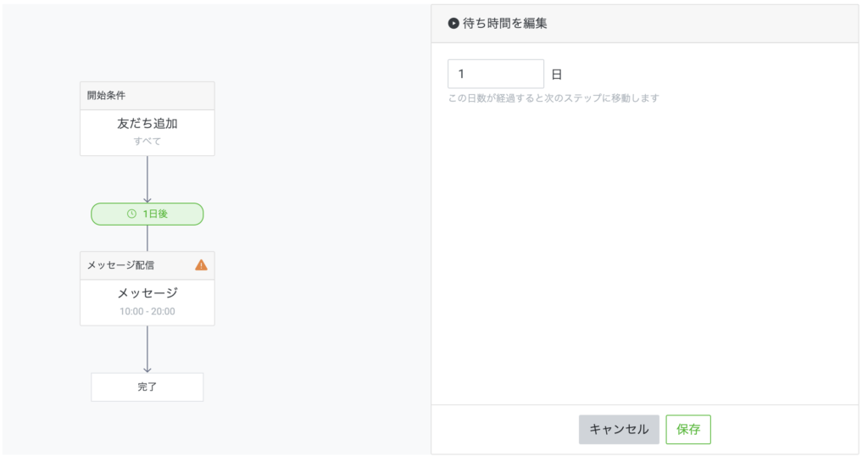Focus the wait days number input field
The image size is (868, 462).
pos(496,74)
